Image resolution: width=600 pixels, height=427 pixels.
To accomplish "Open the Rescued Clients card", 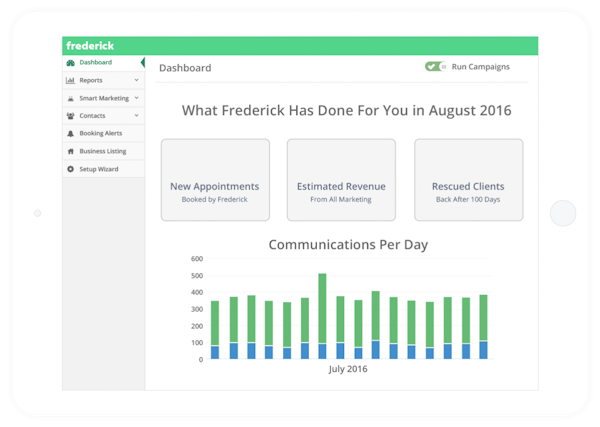I will pos(468,180).
